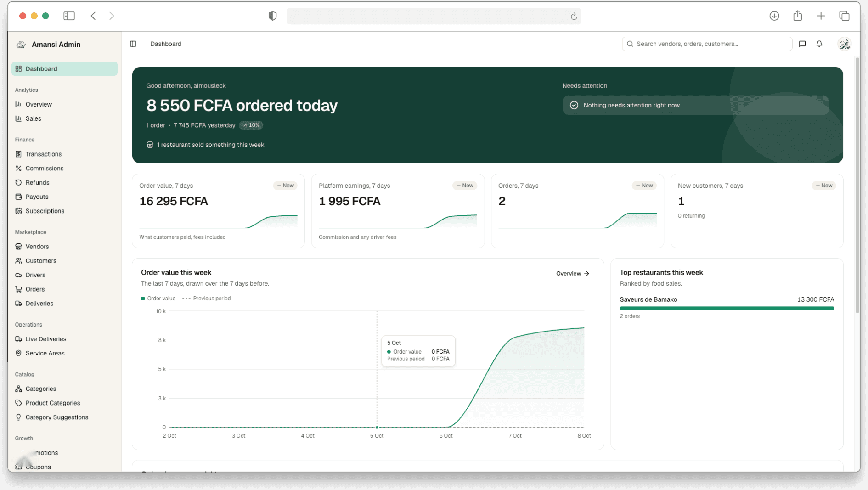The height and width of the screenshot is (490, 868).
Task: Open Vendors in Marketplace
Action: coord(64,247)
